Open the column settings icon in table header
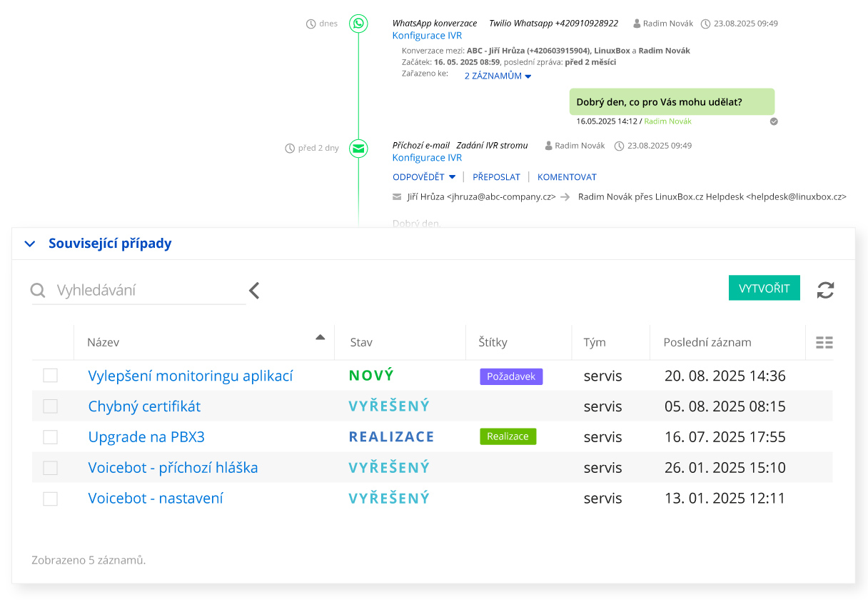868x600 pixels. click(824, 343)
